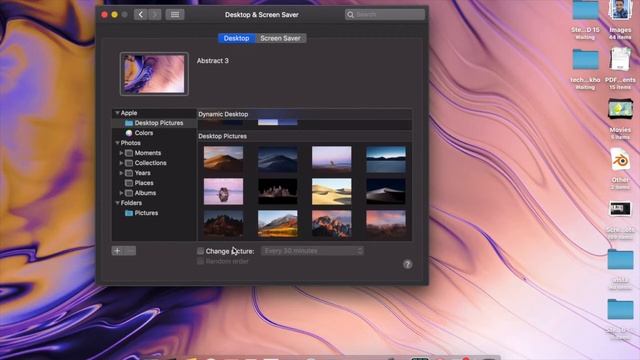Select the Scre...ots stack on the desktop
Viewport: 640px width, 360px height.
[x=620, y=219]
